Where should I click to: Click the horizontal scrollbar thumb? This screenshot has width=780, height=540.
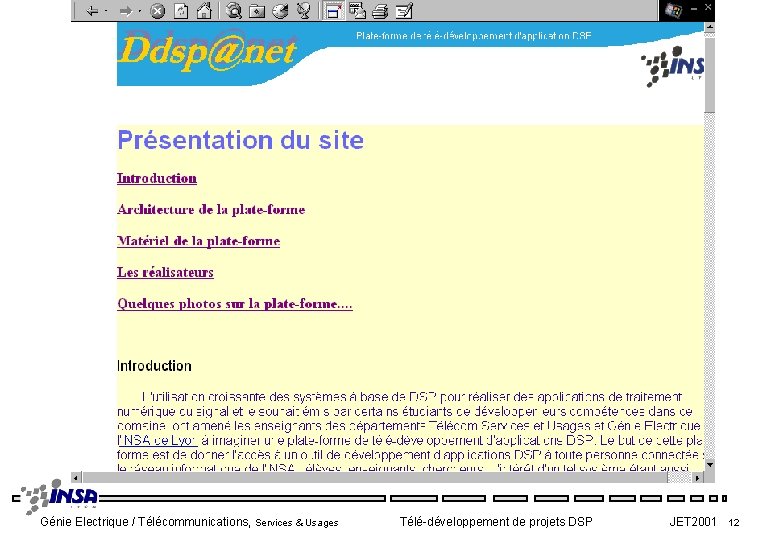click(x=375, y=478)
